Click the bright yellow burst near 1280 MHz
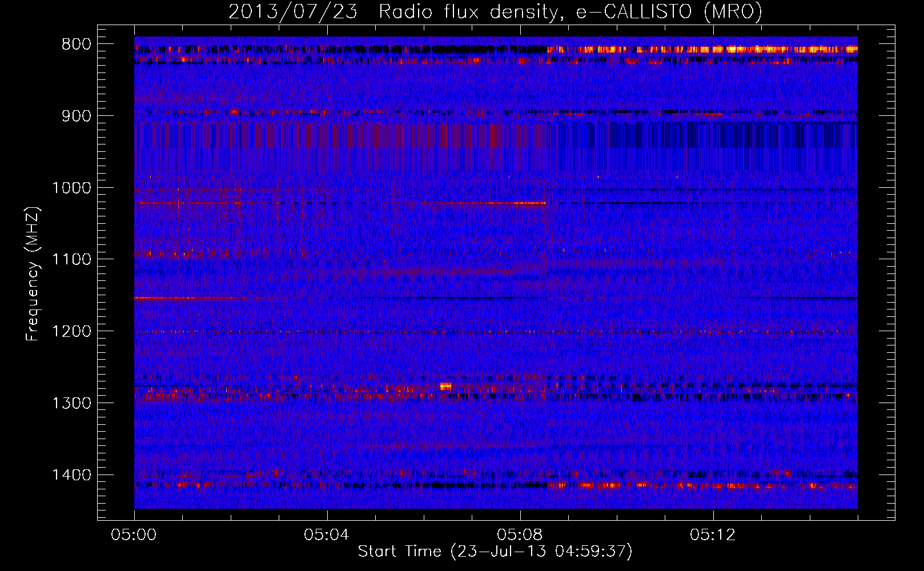 point(445,387)
